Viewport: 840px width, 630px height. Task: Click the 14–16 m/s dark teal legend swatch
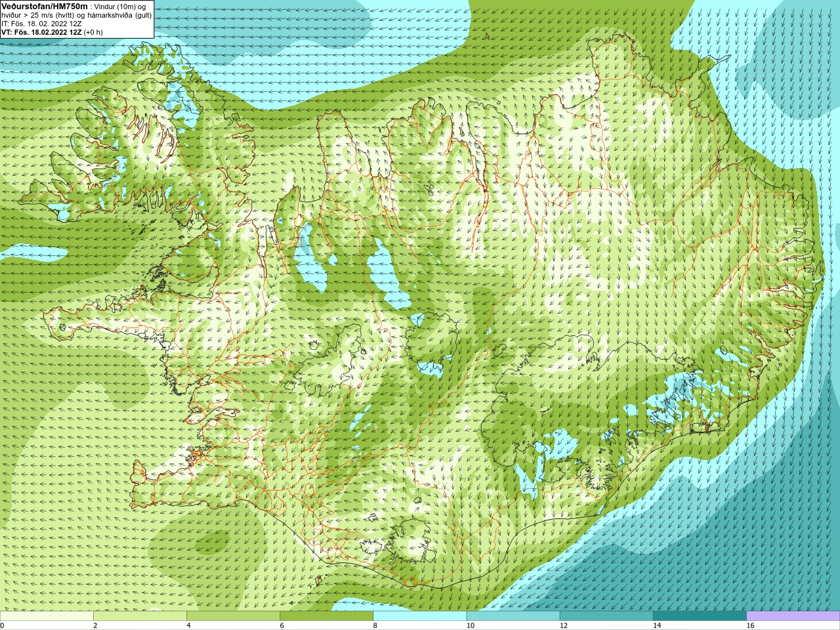pos(700,616)
